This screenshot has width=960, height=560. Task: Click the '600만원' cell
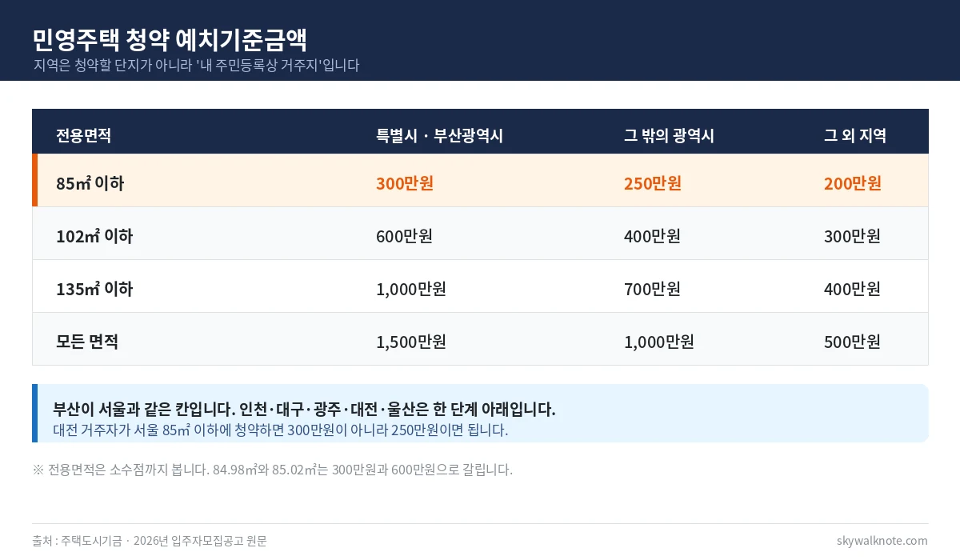pyautogui.click(x=404, y=236)
